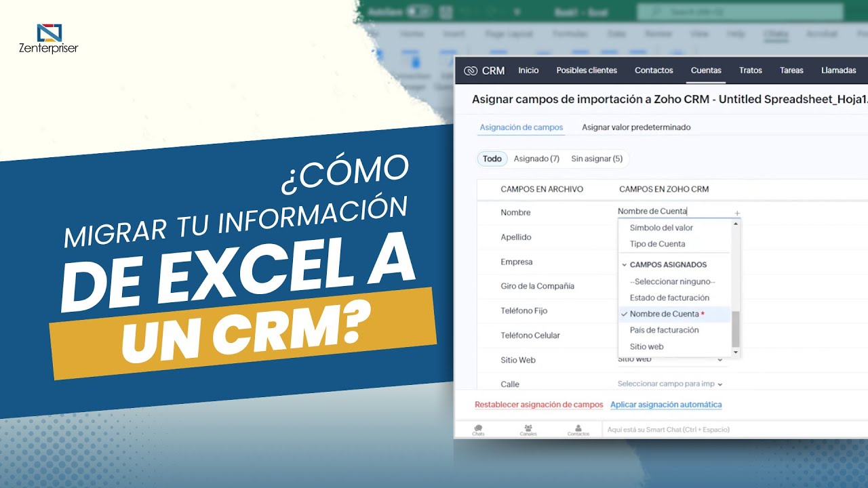The width and height of the screenshot is (868, 488).
Task: Click the Zenterpriser logo
Action: tap(48, 39)
